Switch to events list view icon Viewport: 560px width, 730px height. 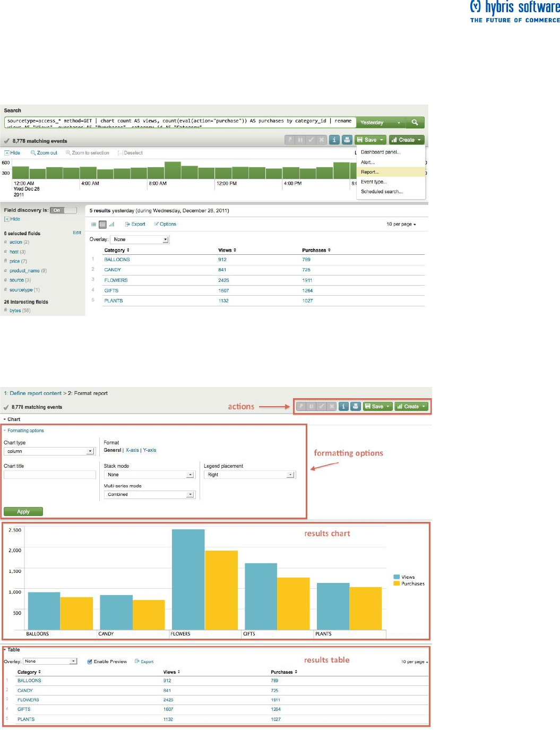coord(93,225)
